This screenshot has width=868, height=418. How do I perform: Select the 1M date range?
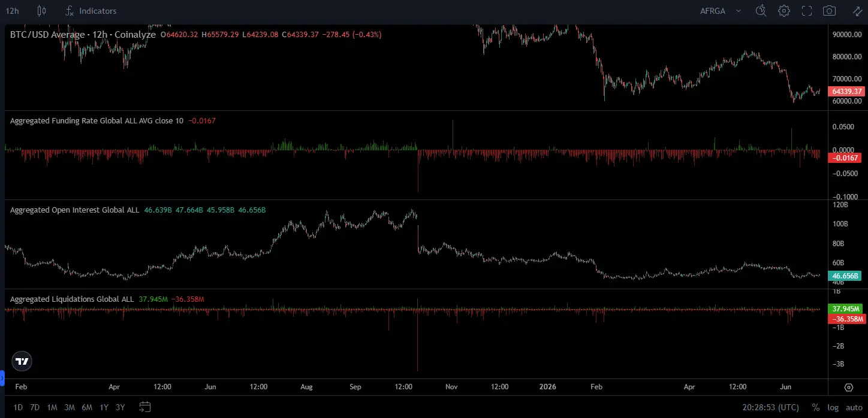[x=52, y=407]
